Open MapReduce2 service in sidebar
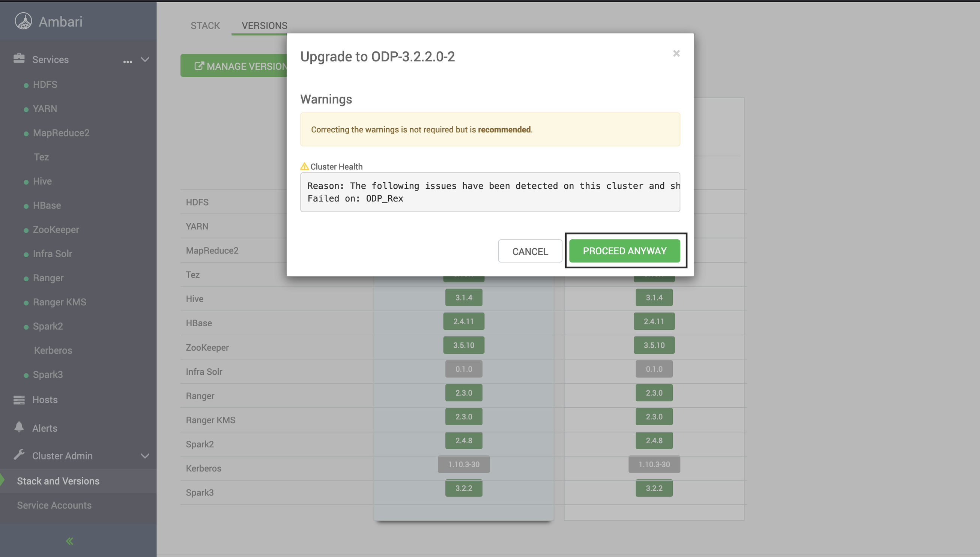This screenshot has height=557, width=980. [x=61, y=133]
